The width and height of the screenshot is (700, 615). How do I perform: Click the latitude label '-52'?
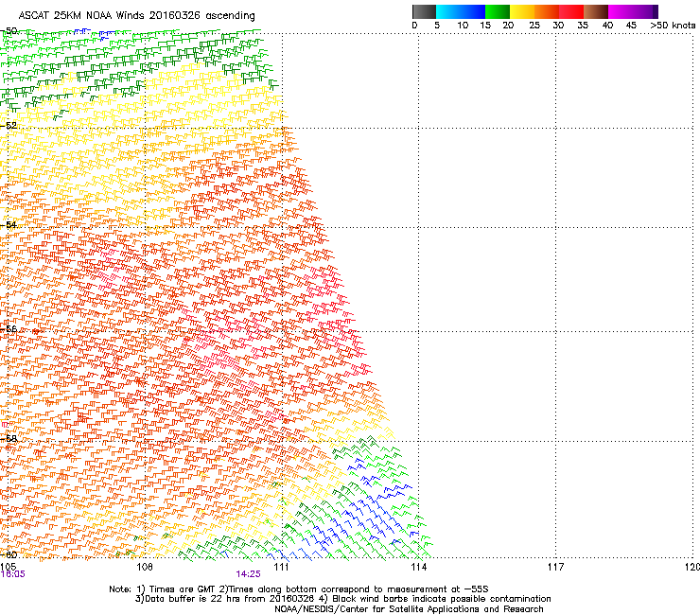[x=9, y=126]
